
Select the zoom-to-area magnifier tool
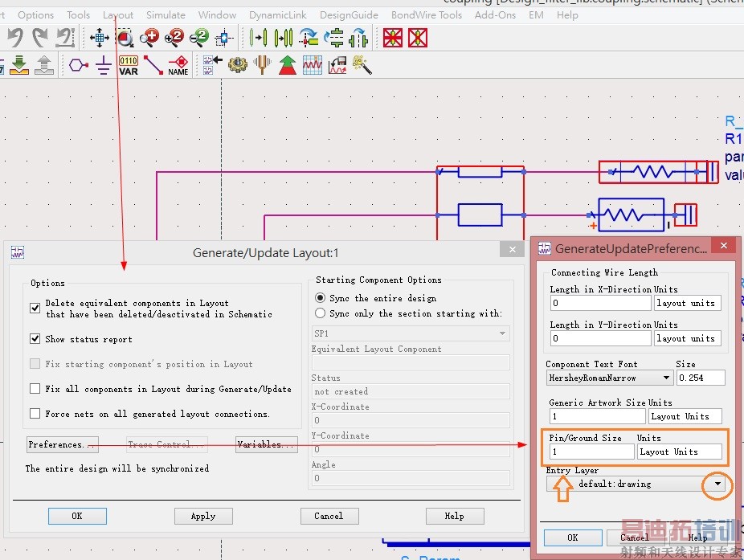(x=125, y=38)
